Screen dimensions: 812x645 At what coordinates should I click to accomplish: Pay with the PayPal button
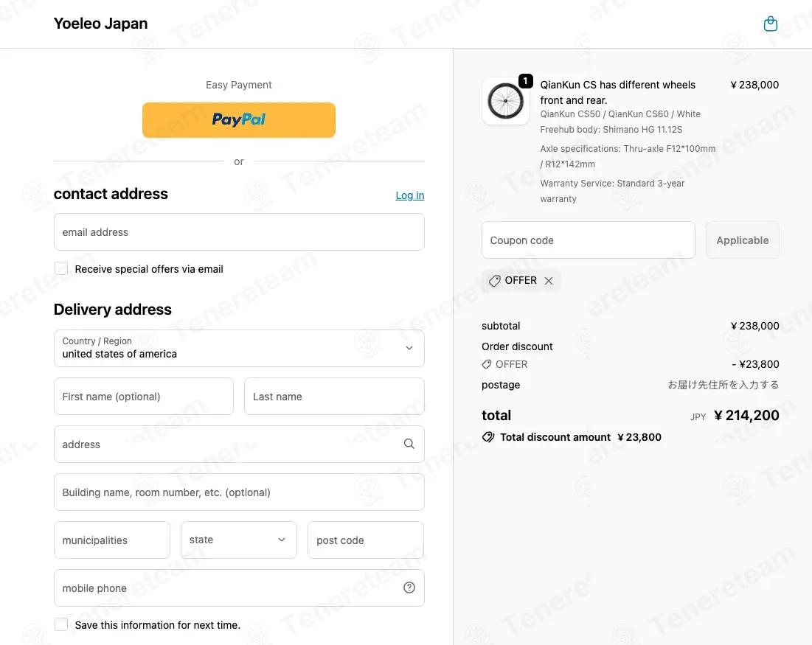[x=239, y=120]
